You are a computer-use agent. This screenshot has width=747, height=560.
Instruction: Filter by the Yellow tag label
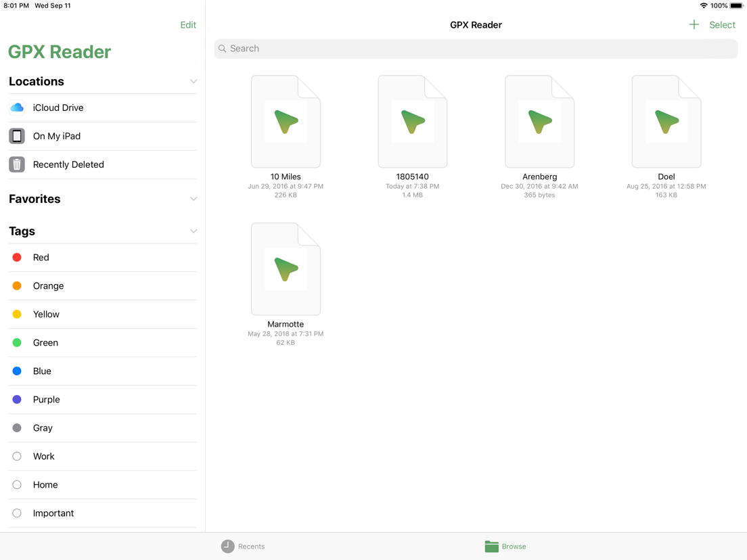point(46,314)
